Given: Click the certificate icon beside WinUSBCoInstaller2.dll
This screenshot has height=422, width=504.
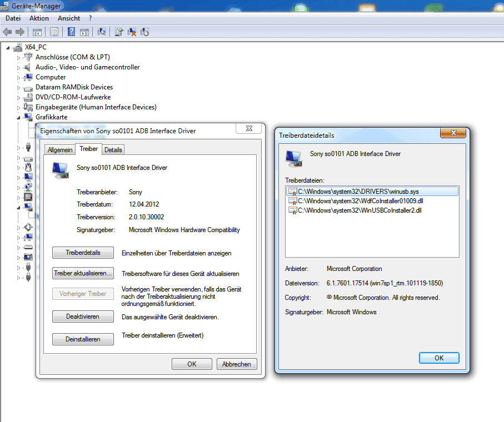Looking at the screenshot, I should tap(292, 210).
